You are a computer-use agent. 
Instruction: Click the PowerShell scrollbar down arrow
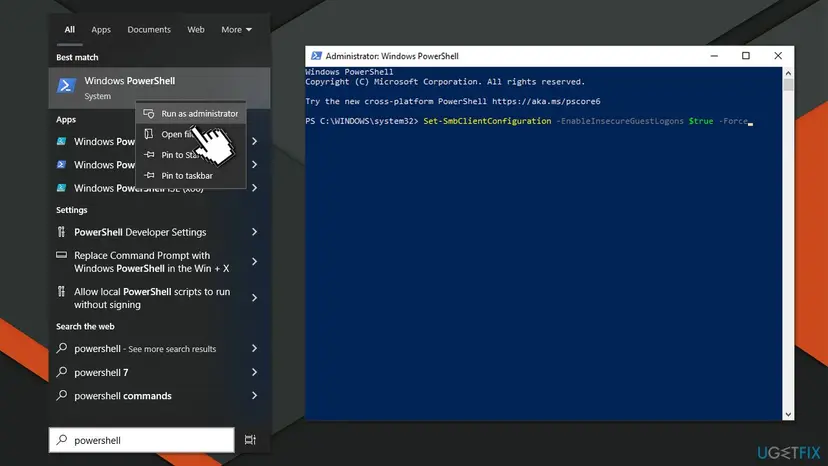pos(788,415)
